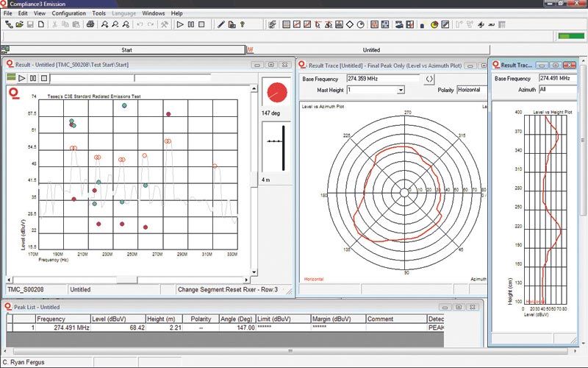
Task: Save using the floppy disk icon
Action: pos(30,25)
